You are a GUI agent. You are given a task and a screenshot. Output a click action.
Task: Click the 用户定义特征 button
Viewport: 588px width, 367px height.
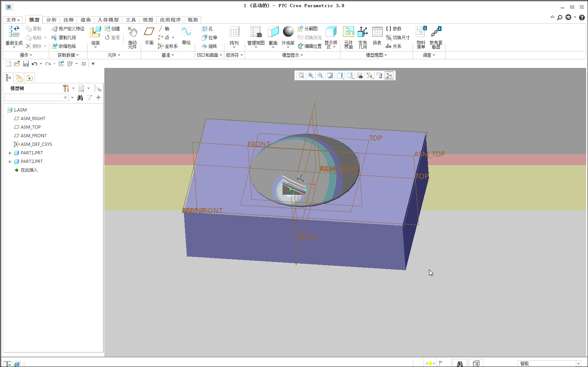(68, 29)
